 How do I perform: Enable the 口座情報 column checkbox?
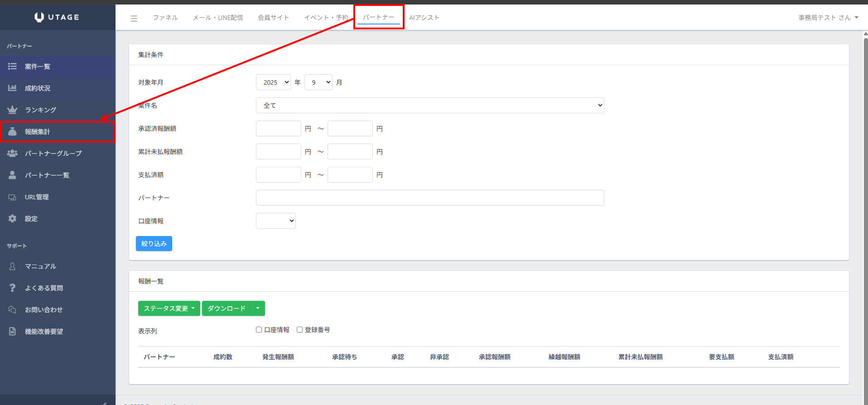tap(259, 330)
